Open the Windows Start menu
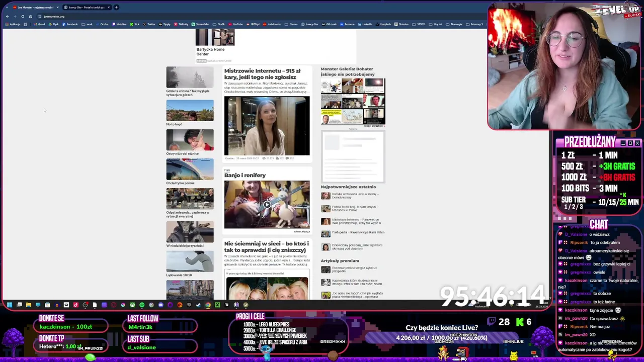The height and width of the screenshot is (362, 644). click(10, 305)
